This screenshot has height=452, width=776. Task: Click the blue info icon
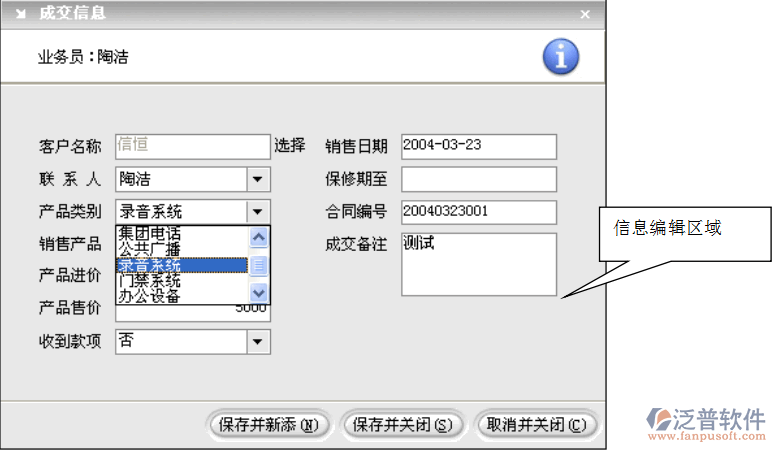(x=561, y=56)
